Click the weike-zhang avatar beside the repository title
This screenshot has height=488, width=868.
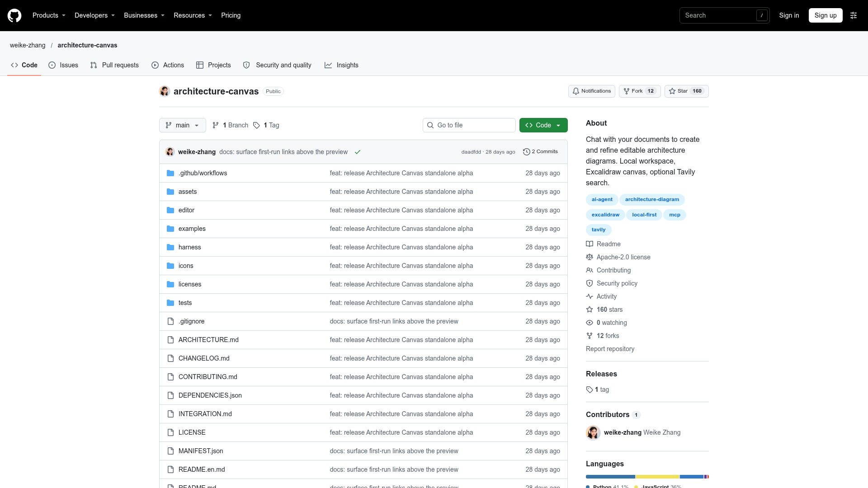[x=165, y=91]
